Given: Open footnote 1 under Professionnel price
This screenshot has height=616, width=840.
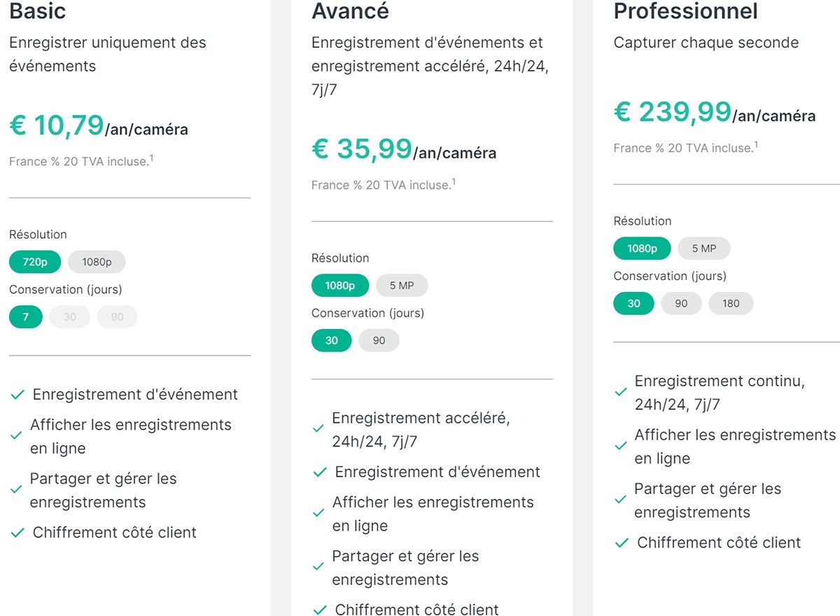Looking at the screenshot, I should click(x=756, y=145).
